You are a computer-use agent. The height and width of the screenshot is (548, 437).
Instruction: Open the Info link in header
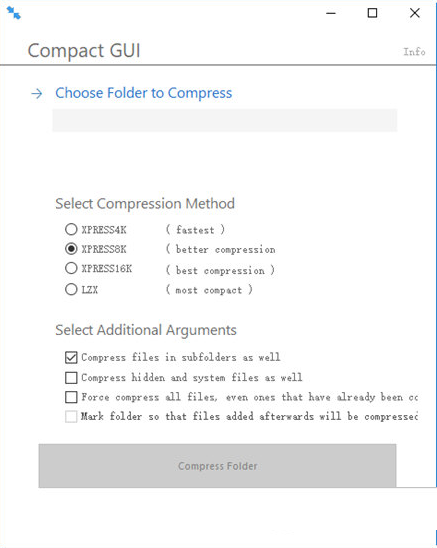click(414, 52)
